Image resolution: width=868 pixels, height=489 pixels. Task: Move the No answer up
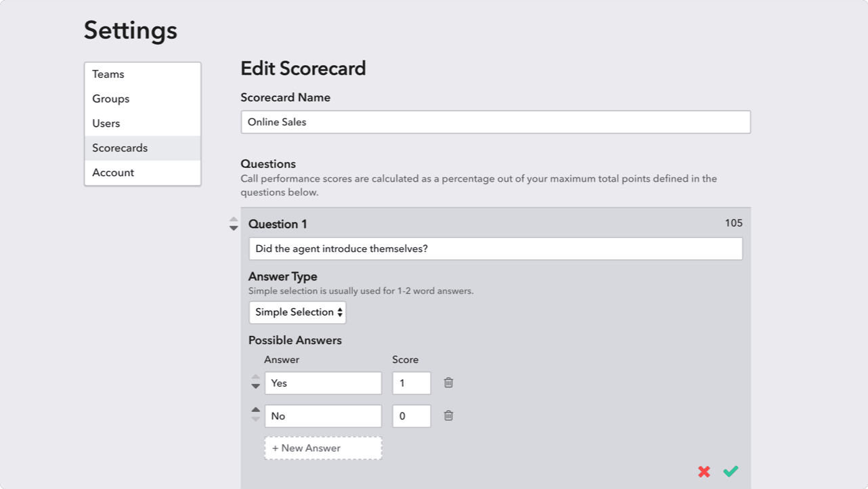point(255,410)
